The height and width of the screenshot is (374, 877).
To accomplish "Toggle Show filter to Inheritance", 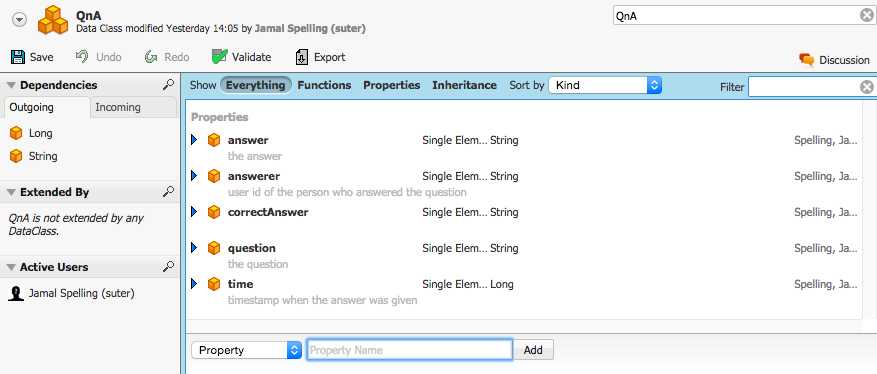I will [x=464, y=85].
